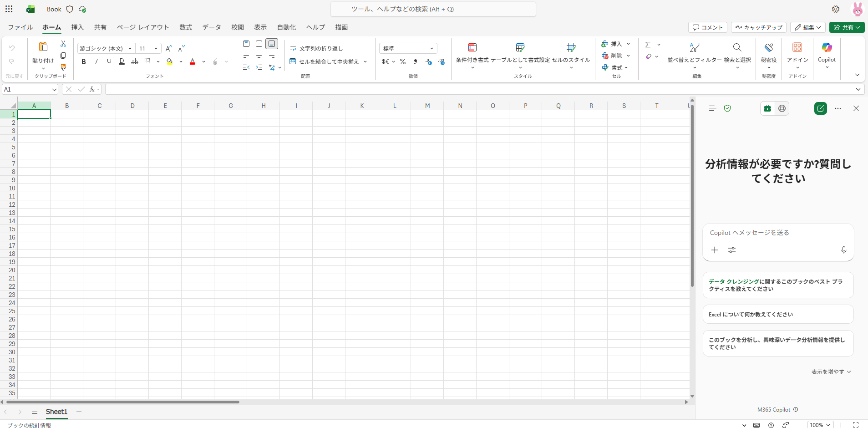This screenshot has width=868, height=428.
Task: Click the Format Painter brush icon
Action: coord(63,67)
